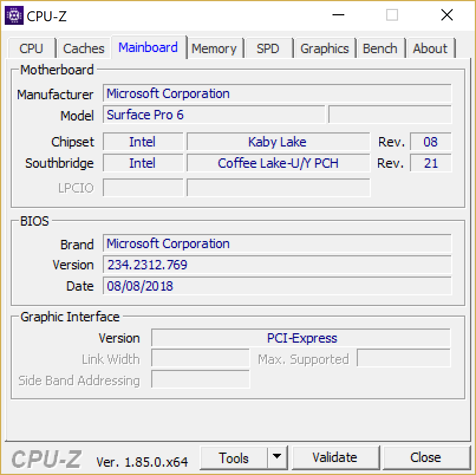Click the CPU-Z app icon in title bar

[14, 15]
